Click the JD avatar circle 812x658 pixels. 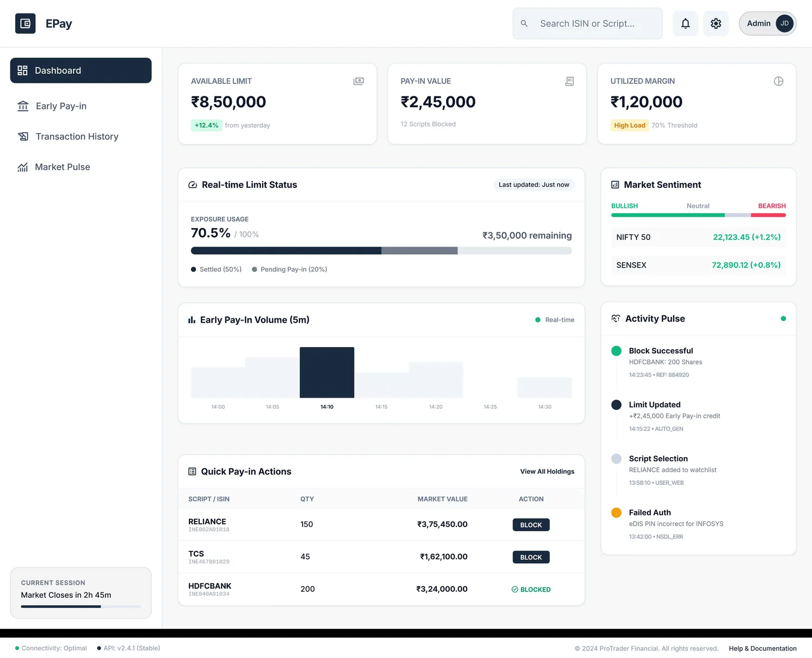point(784,23)
